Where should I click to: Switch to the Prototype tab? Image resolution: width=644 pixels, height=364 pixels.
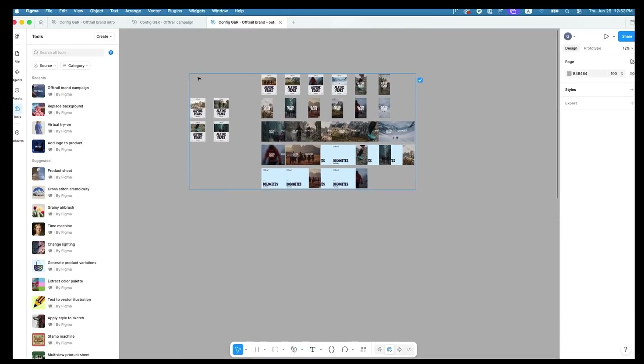pos(592,48)
